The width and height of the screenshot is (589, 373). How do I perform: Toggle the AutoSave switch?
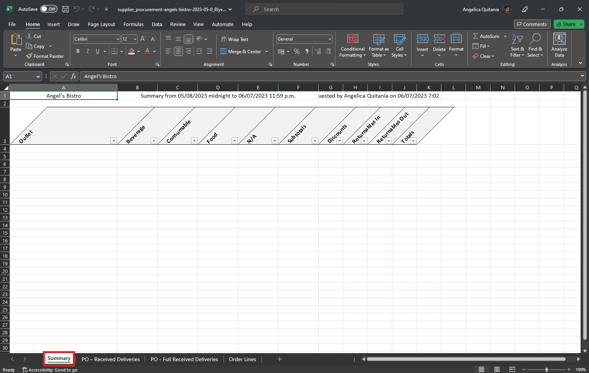click(x=49, y=9)
